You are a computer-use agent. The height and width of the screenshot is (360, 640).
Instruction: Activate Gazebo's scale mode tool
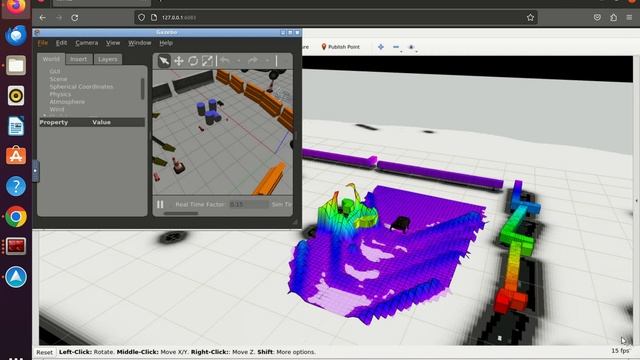207,61
